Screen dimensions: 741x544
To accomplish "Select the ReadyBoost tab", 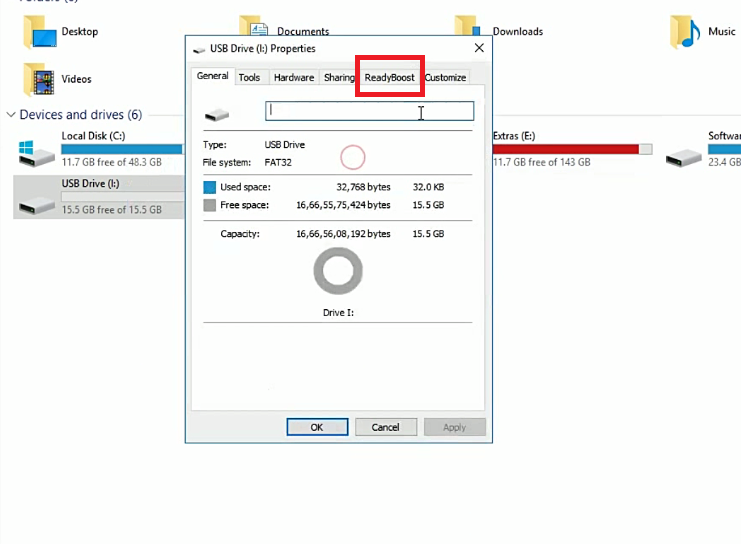I will tap(389, 78).
